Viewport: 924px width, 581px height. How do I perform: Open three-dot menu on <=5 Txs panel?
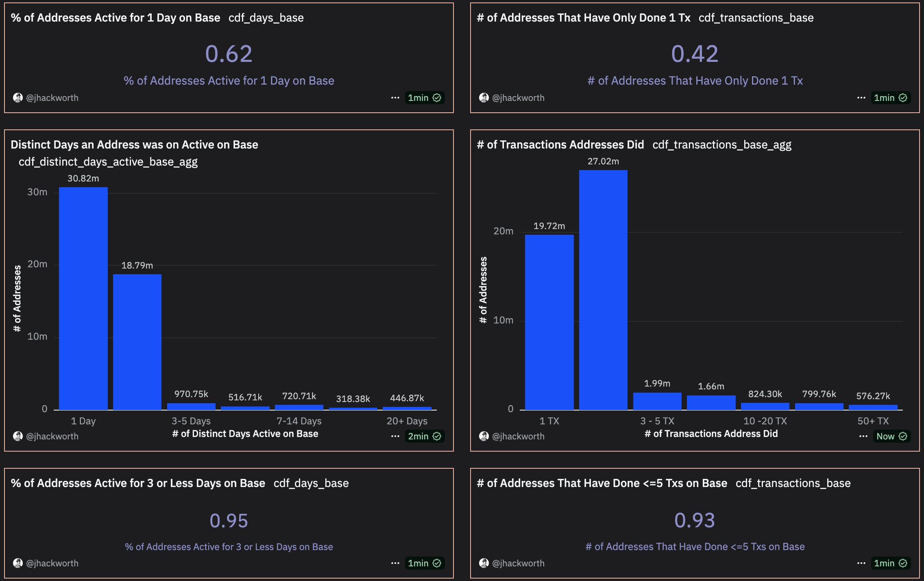(x=861, y=563)
